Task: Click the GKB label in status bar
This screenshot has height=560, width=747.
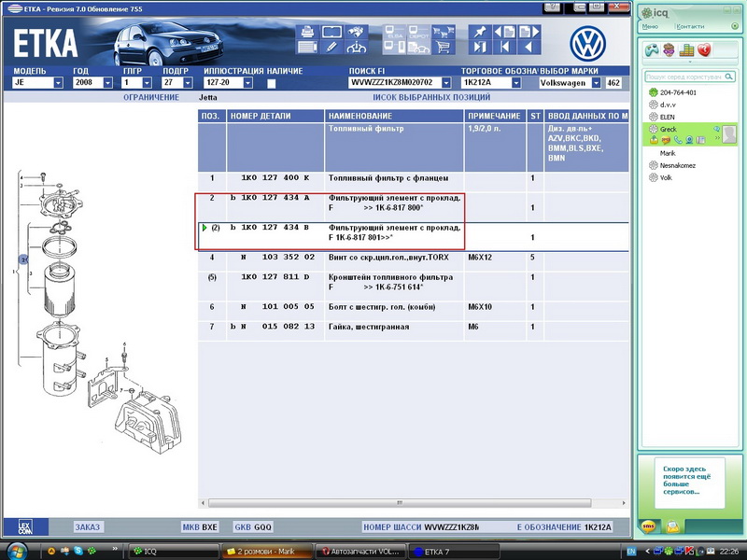Action: click(243, 527)
